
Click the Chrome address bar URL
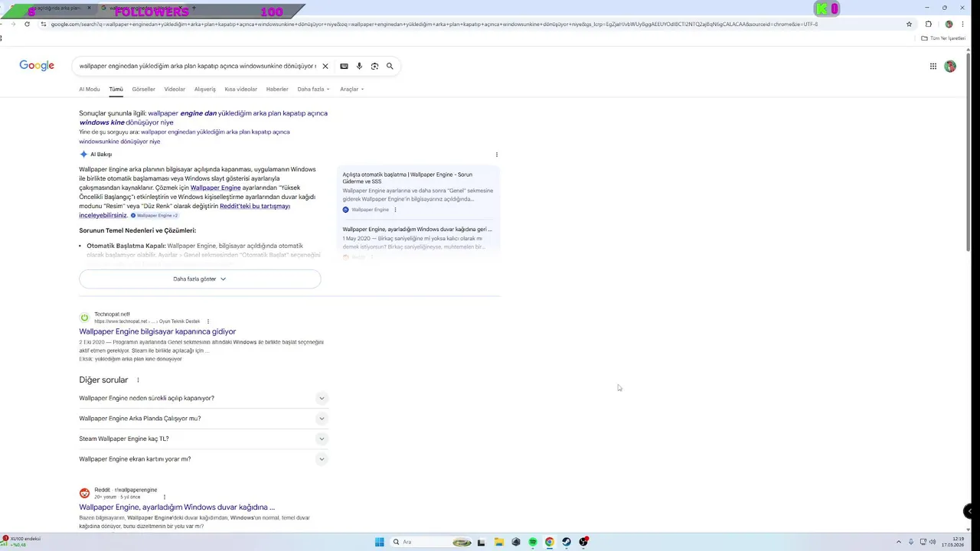pos(434,24)
